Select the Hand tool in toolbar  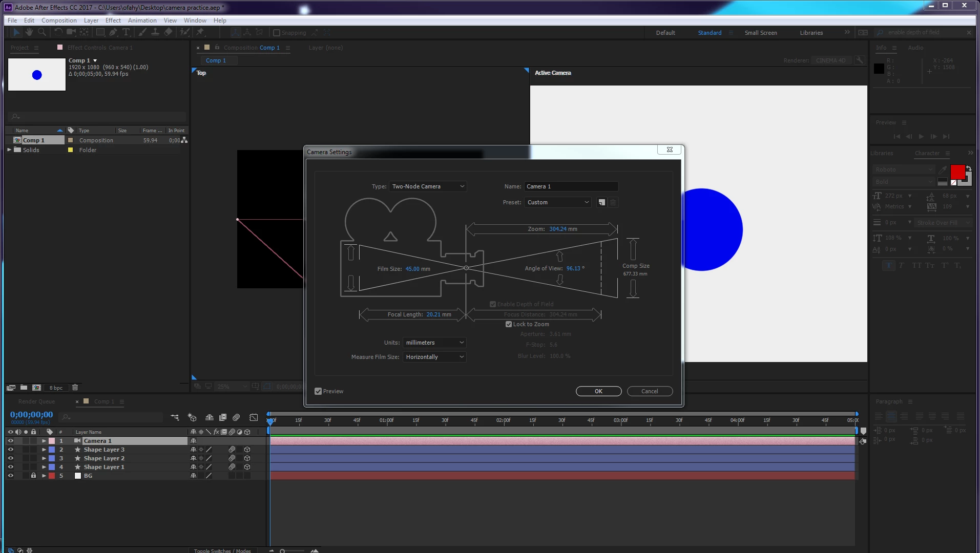pos(29,32)
